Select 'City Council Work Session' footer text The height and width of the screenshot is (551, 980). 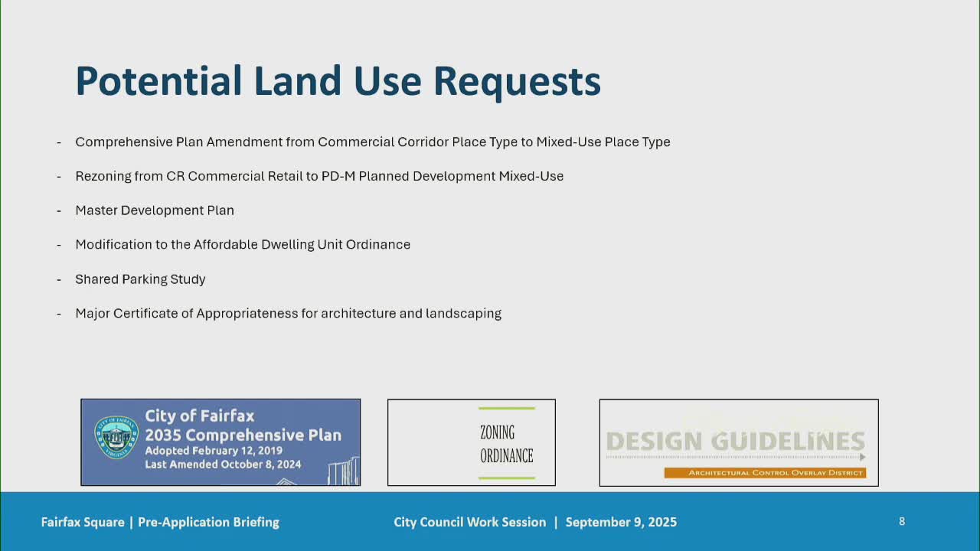(x=470, y=522)
